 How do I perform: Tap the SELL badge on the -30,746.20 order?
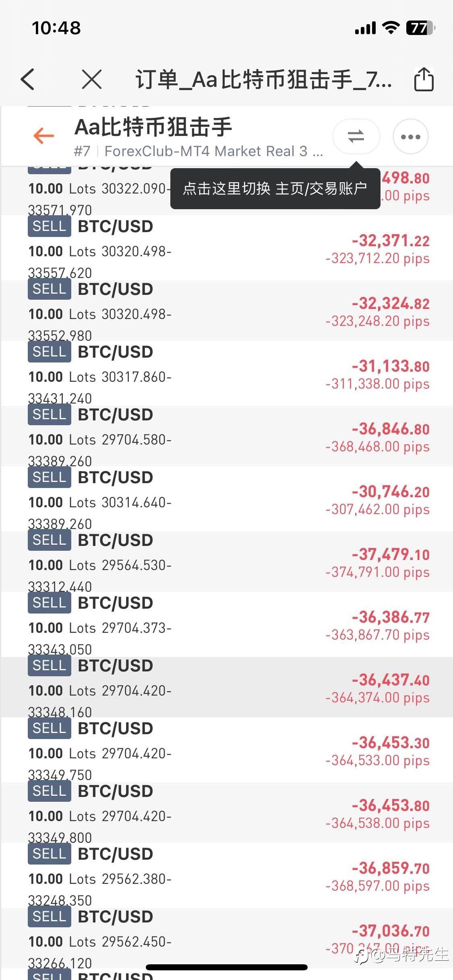click(x=49, y=478)
